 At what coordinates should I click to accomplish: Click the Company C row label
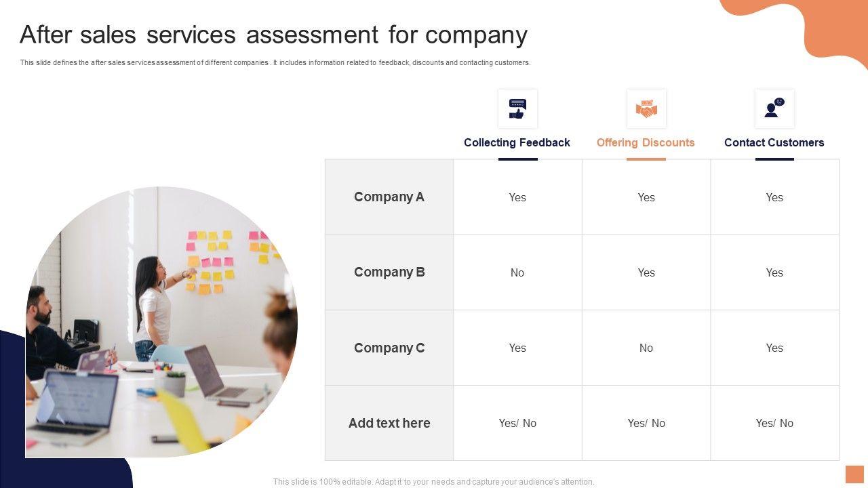[389, 348]
